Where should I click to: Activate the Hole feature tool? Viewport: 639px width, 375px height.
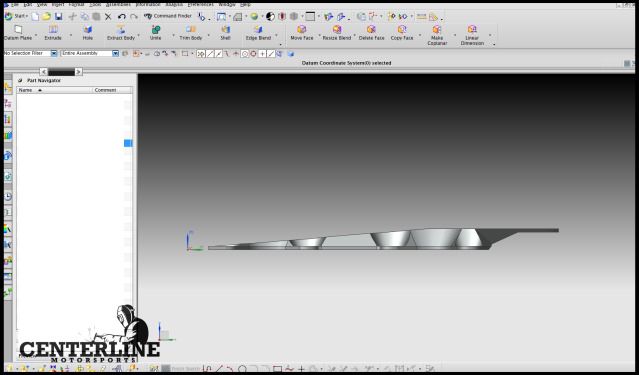[x=88, y=33]
